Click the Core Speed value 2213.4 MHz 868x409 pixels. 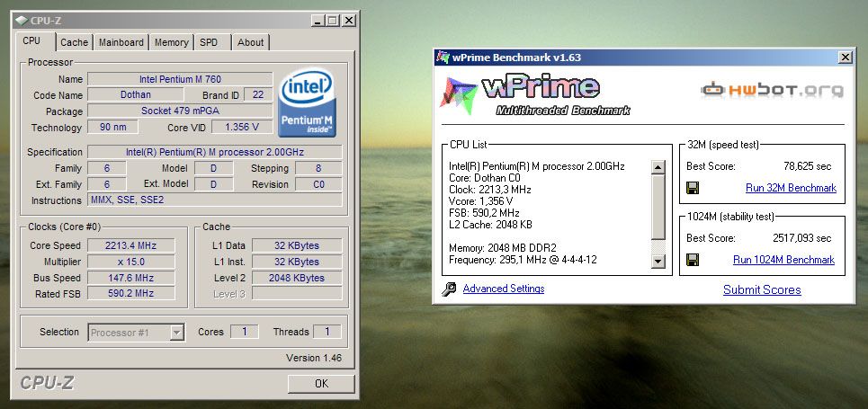[131, 245]
